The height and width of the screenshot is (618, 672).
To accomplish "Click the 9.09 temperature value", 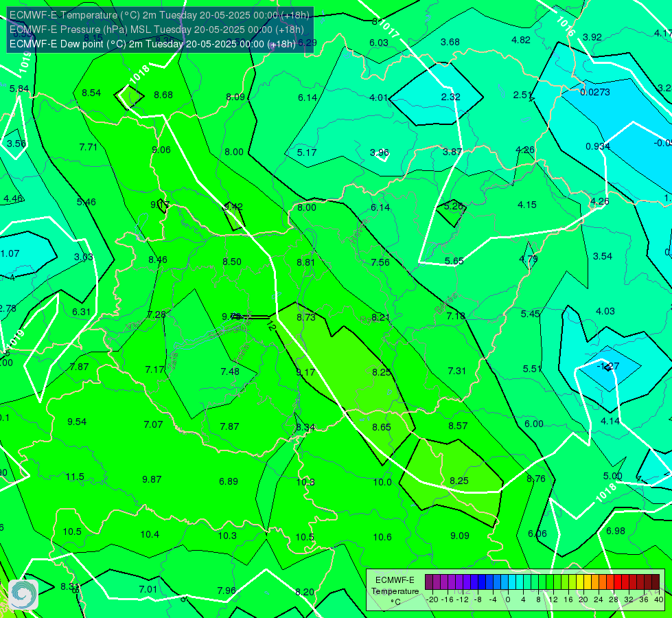I will pos(459,535).
